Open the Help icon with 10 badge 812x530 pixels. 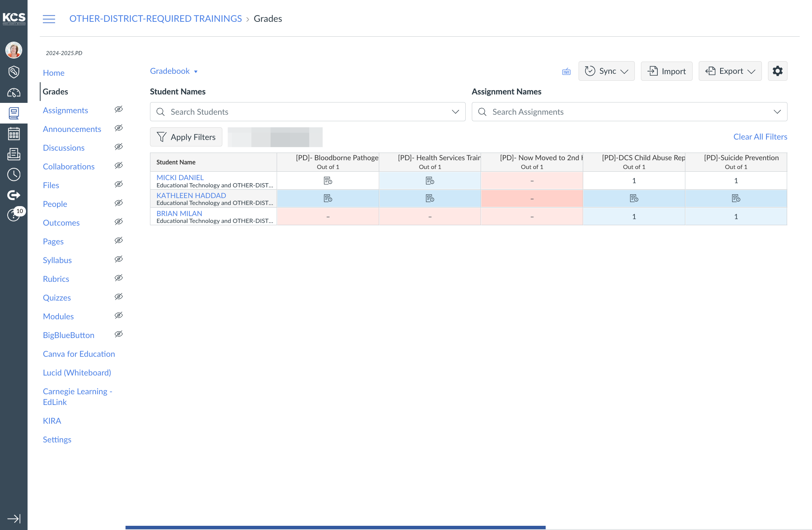pyautogui.click(x=14, y=215)
